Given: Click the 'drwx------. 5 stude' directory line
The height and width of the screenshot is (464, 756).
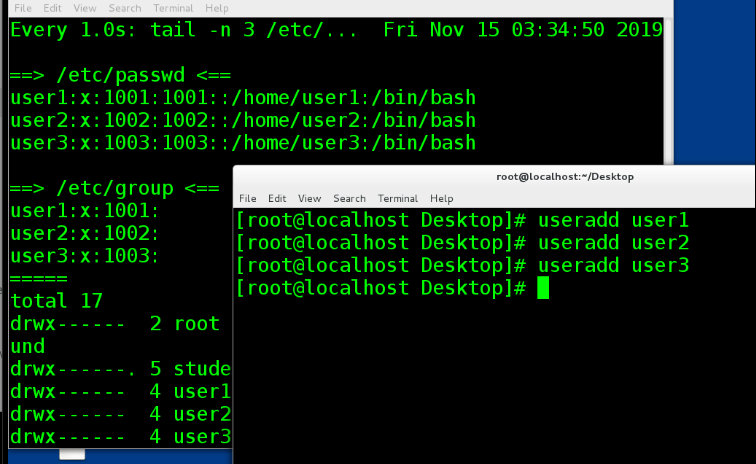Looking at the screenshot, I should [121, 369].
